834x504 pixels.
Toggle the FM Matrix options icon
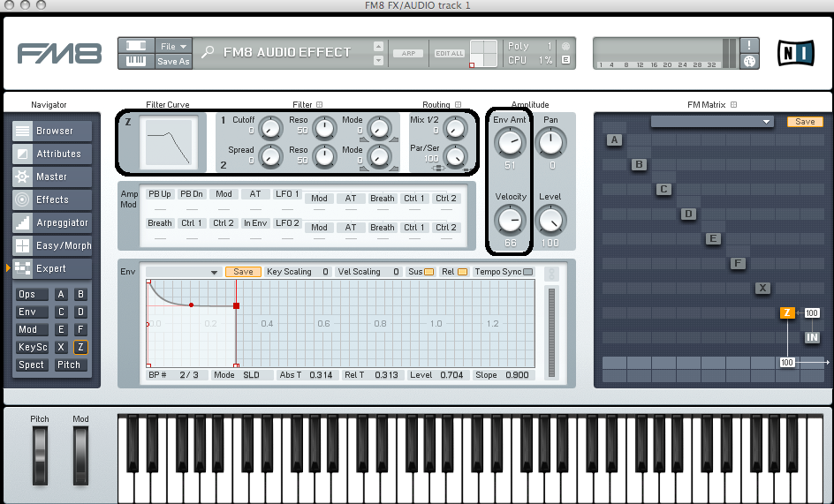coord(733,105)
